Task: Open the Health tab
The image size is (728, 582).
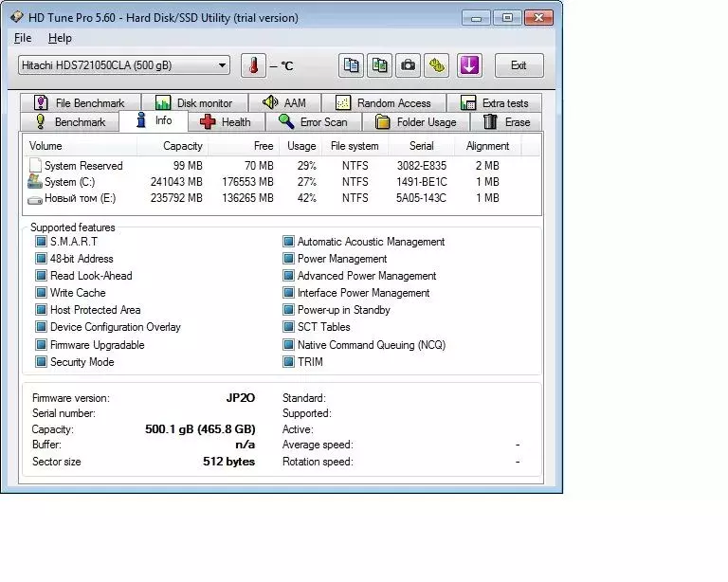Action: click(x=227, y=122)
